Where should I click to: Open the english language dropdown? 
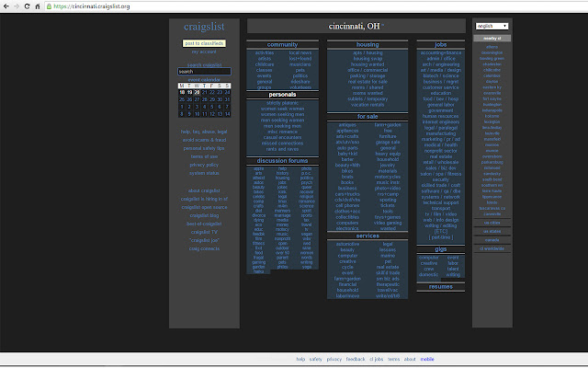pyautogui.click(x=492, y=26)
